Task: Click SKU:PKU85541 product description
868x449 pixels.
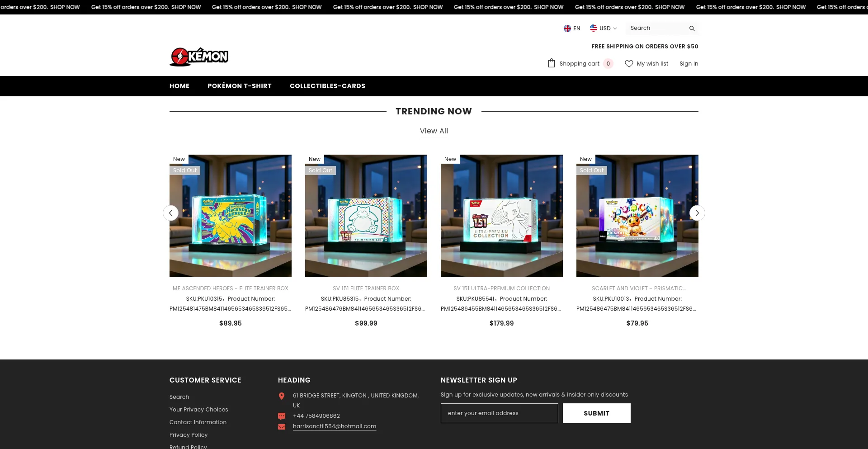Action: click(502, 304)
